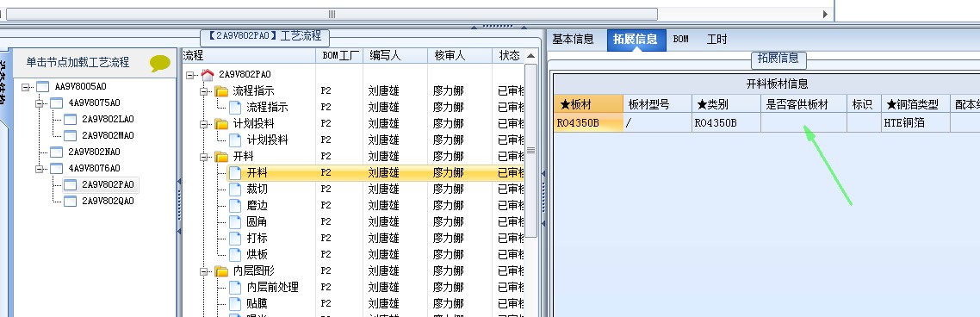This screenshot has height=317, width=980.
Task: Click the document icon next to 贴膜
Action: [235, 304]
